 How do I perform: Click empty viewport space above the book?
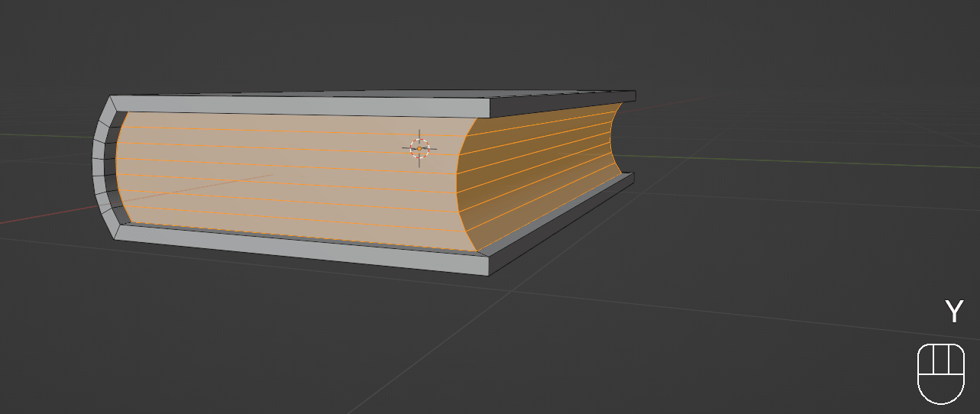(382, 38)
